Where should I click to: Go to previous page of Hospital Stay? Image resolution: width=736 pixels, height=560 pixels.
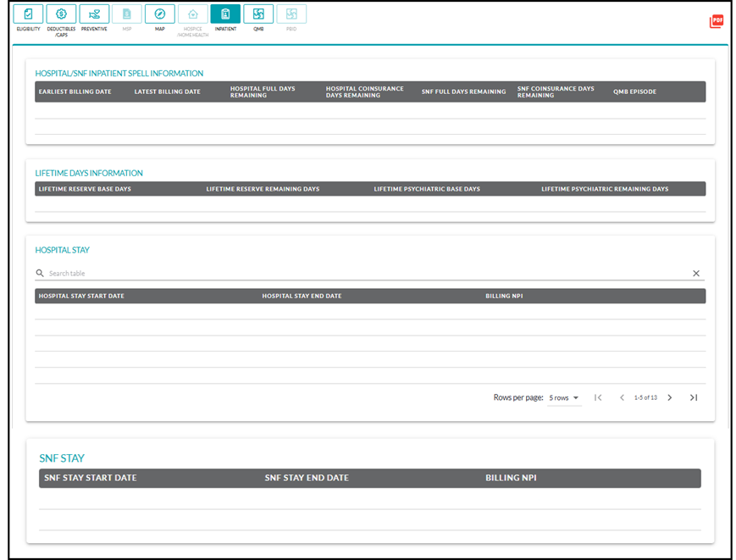(622, 397)
